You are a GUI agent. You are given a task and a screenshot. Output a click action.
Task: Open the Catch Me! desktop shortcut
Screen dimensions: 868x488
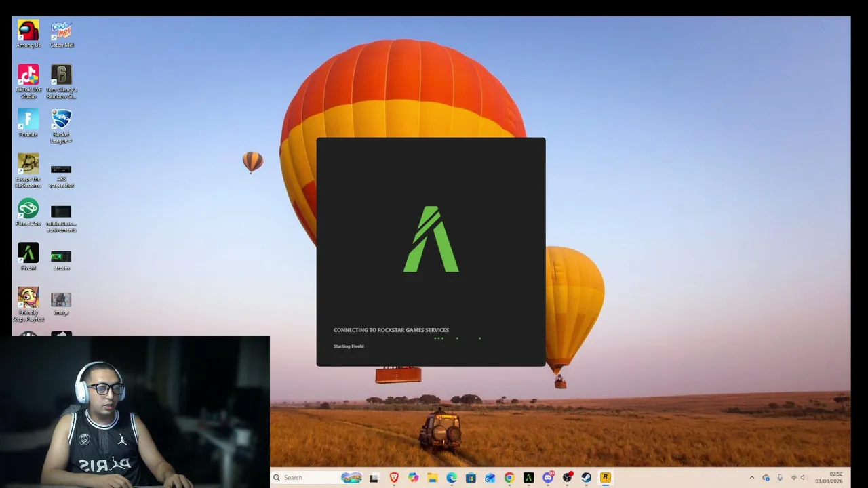coord(61,34)
